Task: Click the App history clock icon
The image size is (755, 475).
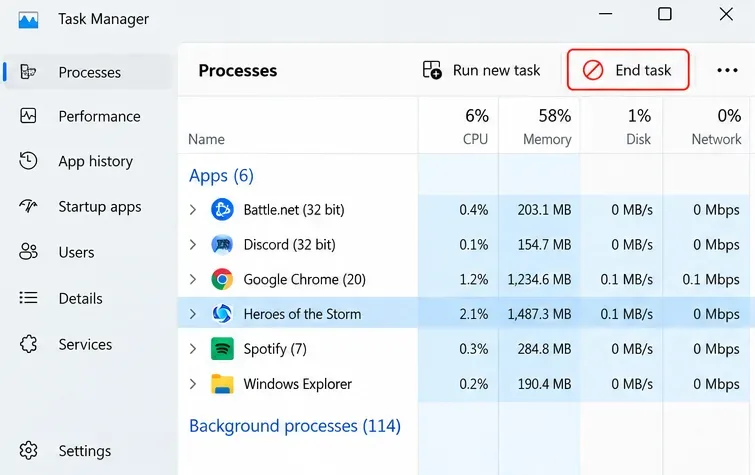Action: tap(28, 160)
